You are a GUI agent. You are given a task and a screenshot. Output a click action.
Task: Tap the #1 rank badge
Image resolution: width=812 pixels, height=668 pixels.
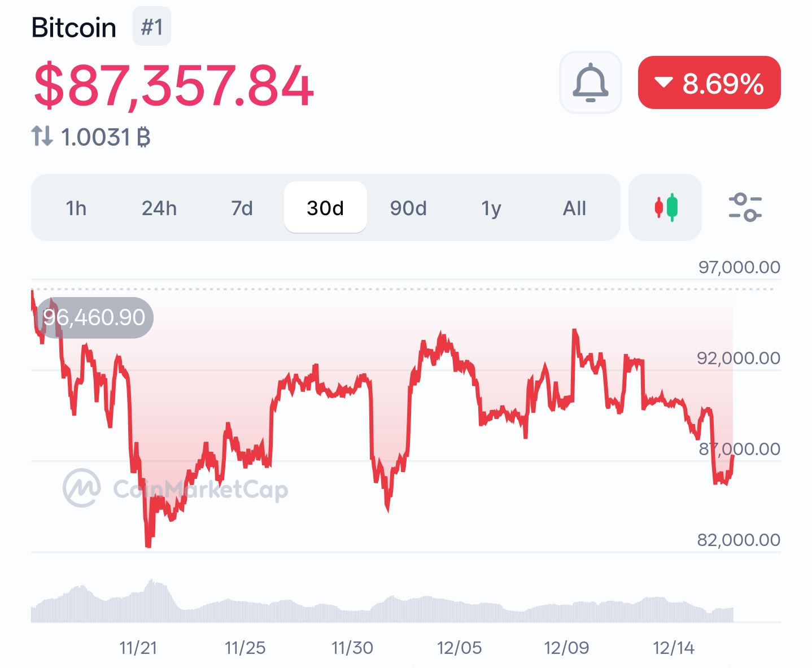point(151,27)
